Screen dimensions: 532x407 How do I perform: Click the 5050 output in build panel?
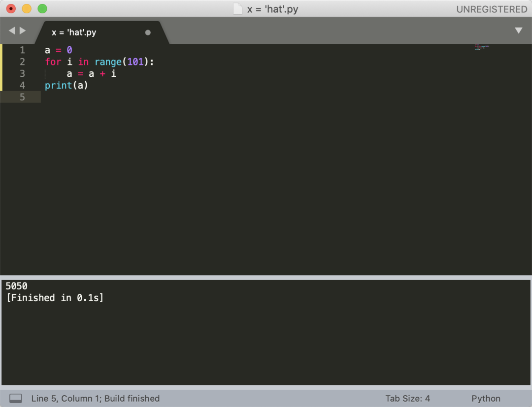point(16,286)
